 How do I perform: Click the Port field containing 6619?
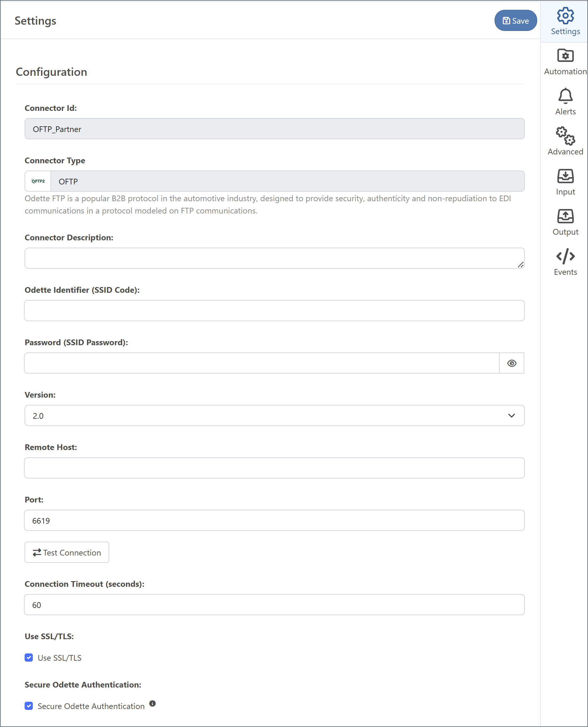tap(274, 520)
